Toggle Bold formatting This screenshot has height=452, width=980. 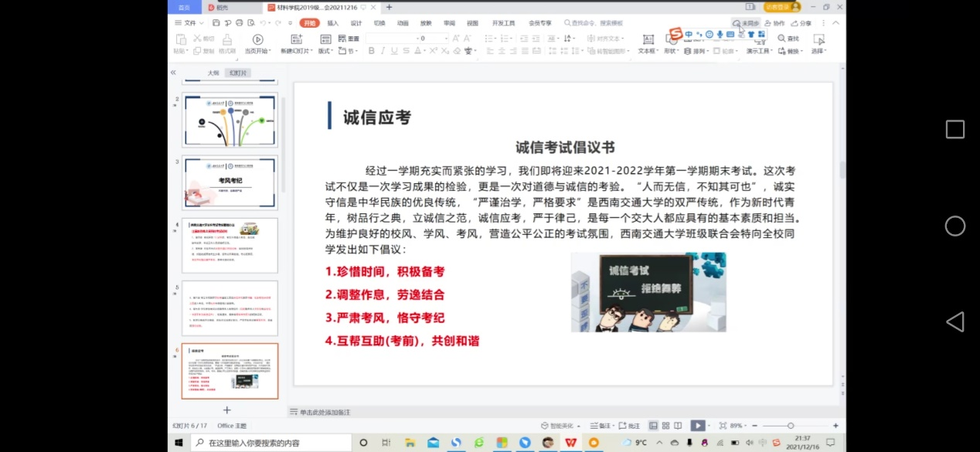coord(371,51)
